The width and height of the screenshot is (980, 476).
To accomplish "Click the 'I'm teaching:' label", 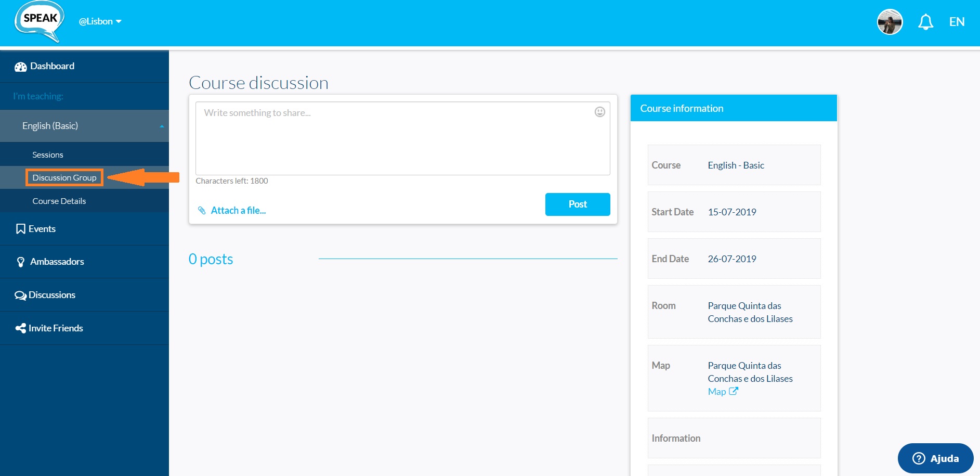I will click(38, 96).
